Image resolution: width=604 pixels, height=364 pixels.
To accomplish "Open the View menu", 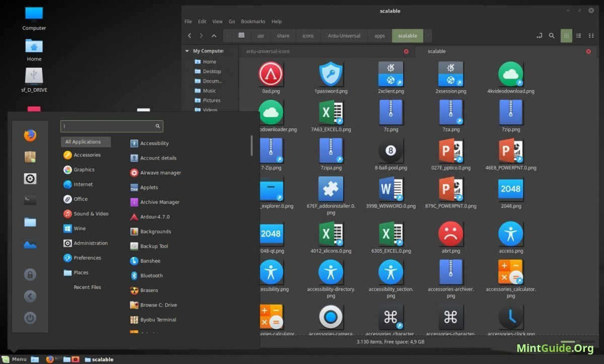I will 217,22.
